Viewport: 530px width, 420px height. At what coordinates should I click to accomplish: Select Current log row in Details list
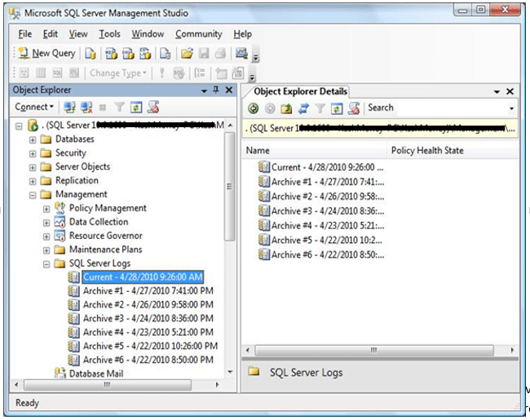tap(320, 167)
